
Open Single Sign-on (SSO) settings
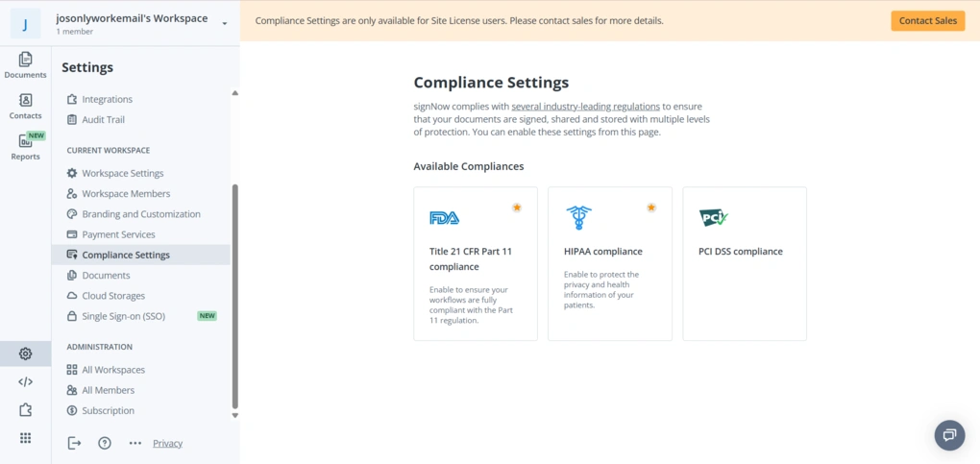[x=123, y=316]
